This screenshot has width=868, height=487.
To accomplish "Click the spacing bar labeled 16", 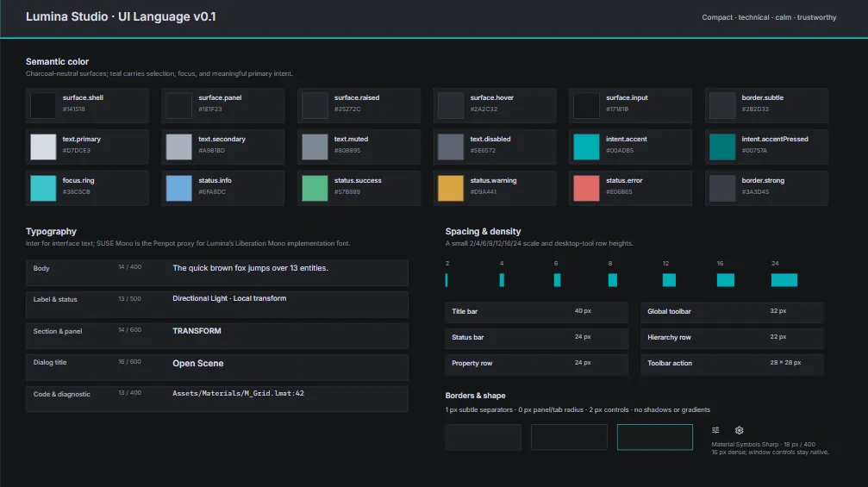I will point(726,280).
